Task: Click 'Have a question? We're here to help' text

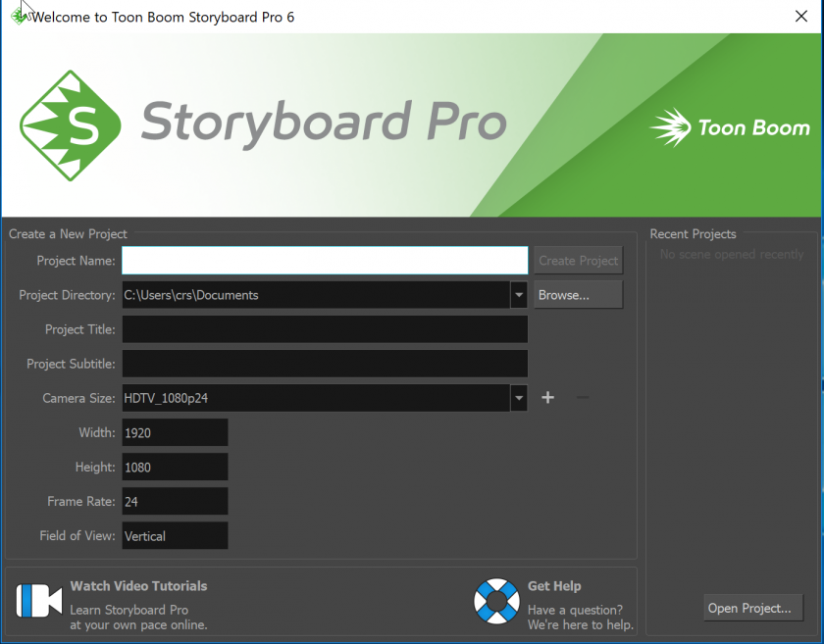Action: click(x=580, y=618)
